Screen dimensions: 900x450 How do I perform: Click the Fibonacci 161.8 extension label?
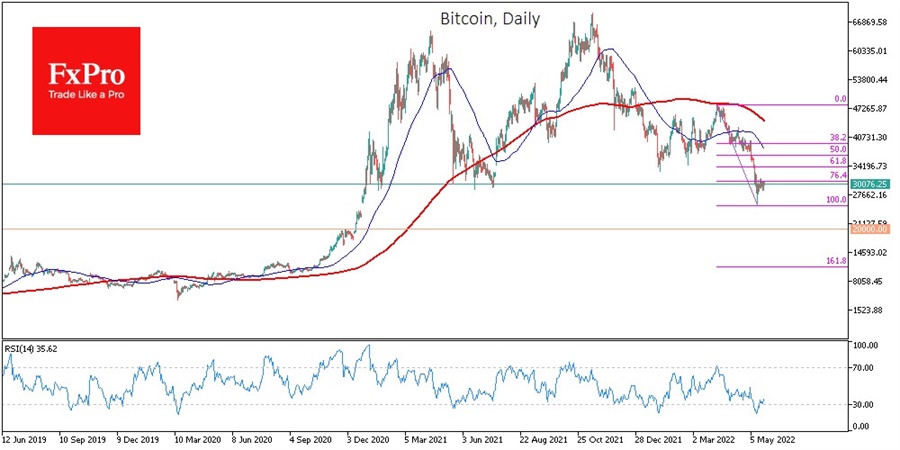(836, 261)
